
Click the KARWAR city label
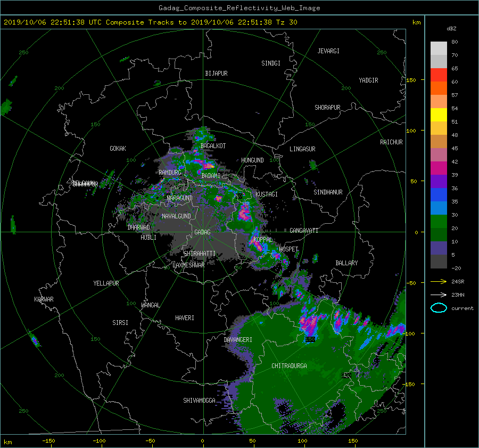(44, 299)
